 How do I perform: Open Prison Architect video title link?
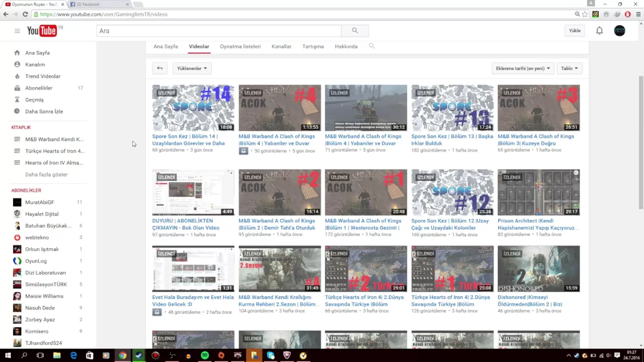[x=538, y=224]
